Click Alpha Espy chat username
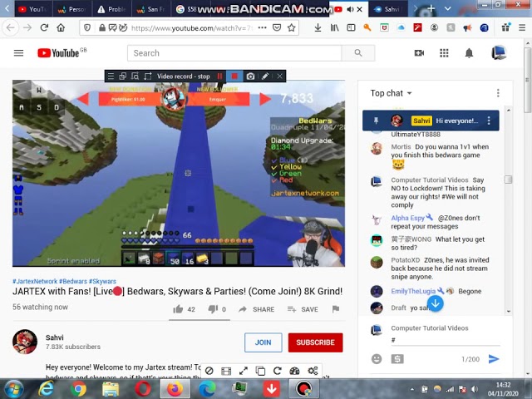The height and width of the screenshot is (399, 532). point(407,218)
